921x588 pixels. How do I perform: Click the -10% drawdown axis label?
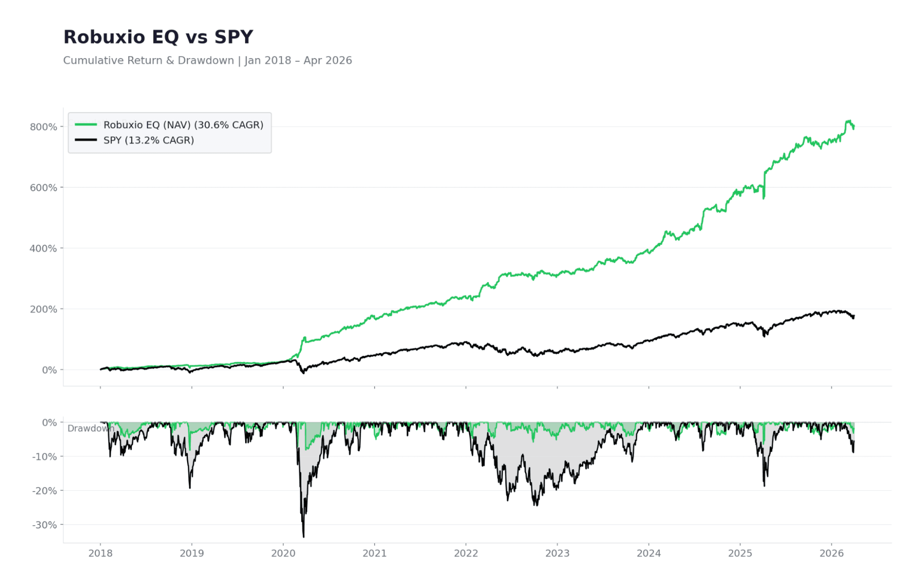tap(45, 457)
